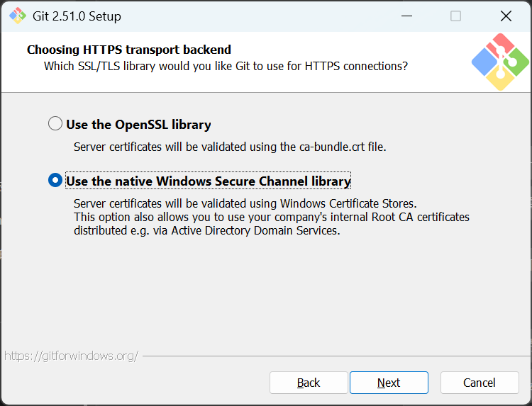Close the Git 2.51.0 Setup window
Screen dimensions: 532x406
tap(506, 16)
